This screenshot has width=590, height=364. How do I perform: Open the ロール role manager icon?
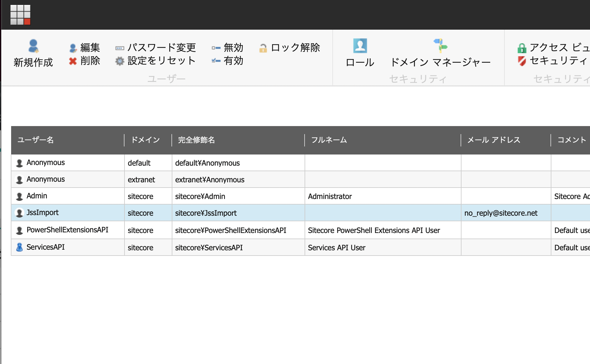(x=360, y=46)
